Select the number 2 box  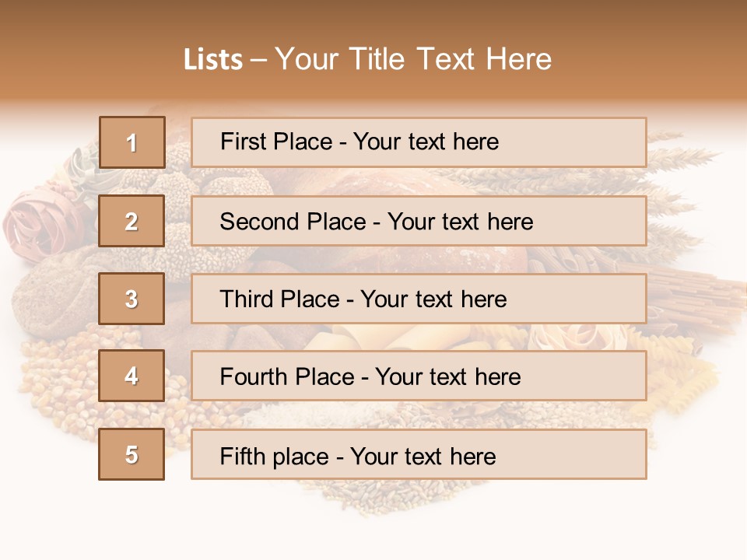(132, 222)
